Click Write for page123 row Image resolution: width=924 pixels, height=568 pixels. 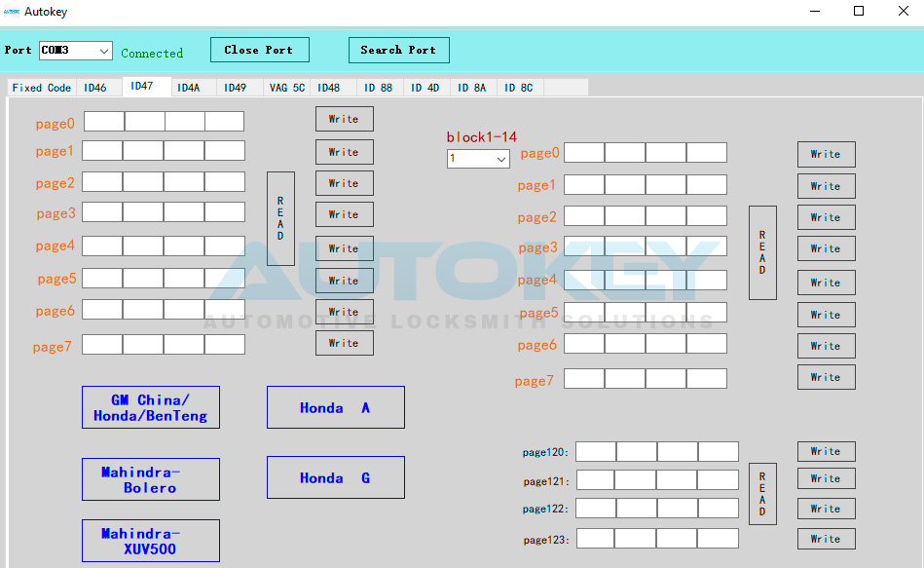pos(827,539)
